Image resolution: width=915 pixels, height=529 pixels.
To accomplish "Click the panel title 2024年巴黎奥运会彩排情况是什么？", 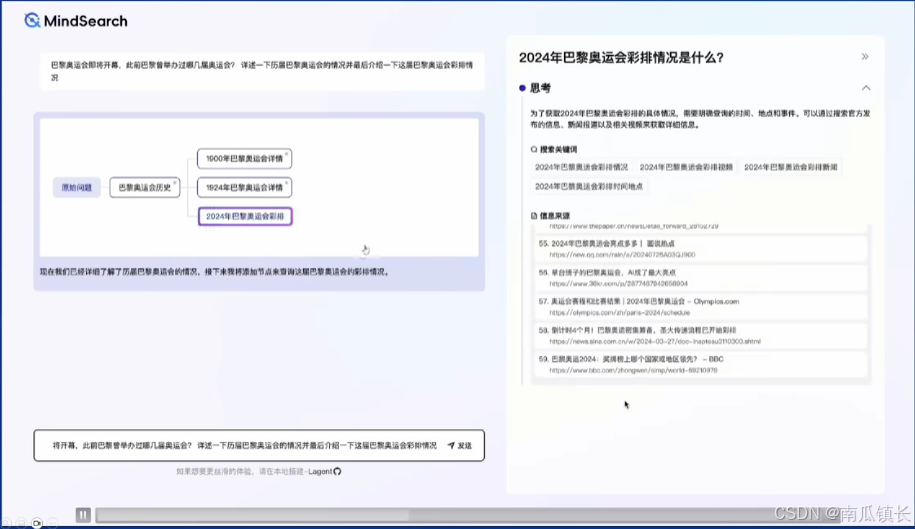I will click(621, 57).
